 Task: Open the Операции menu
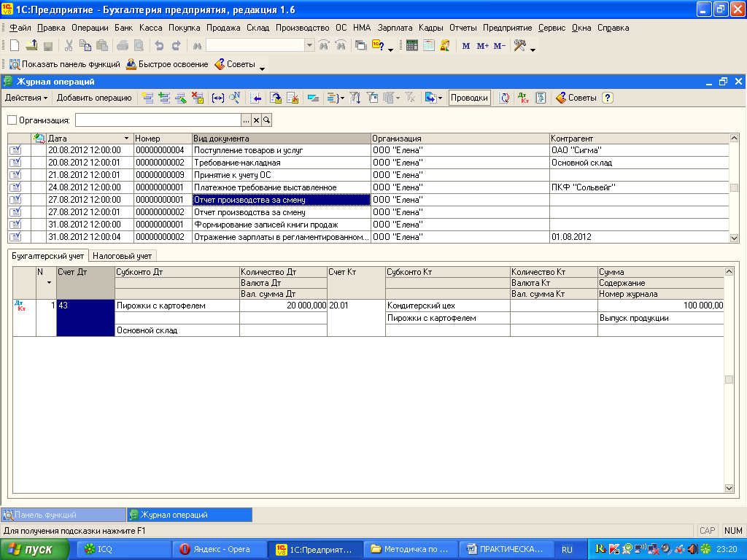coord(90,28)
